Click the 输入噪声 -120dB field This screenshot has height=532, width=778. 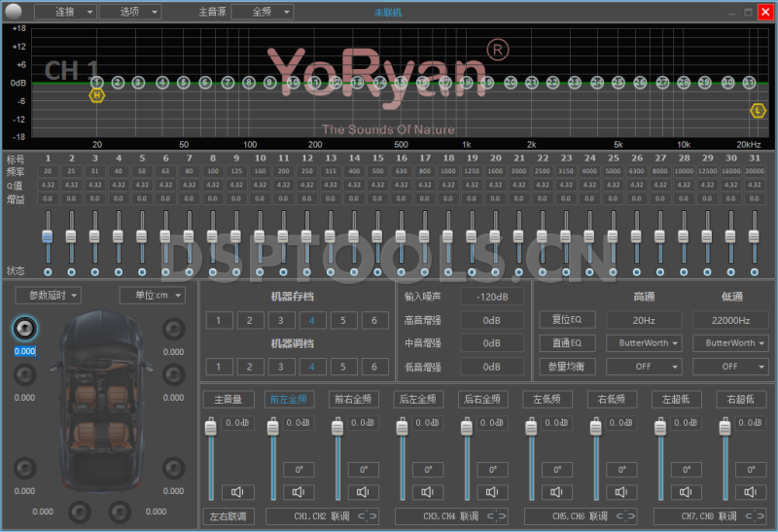click(x=490, y=296)
